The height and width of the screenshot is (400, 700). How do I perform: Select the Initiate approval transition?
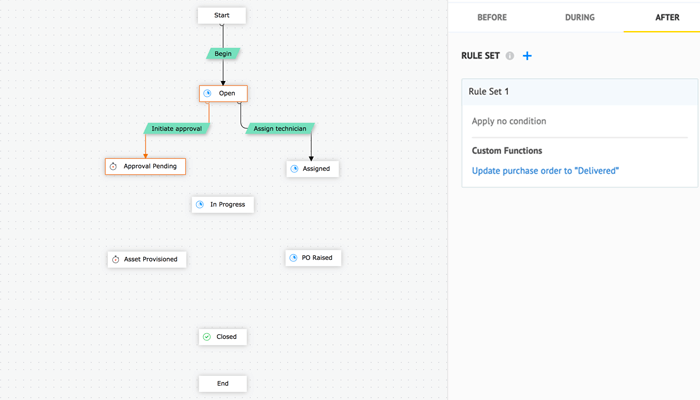[x=176, y=129]
